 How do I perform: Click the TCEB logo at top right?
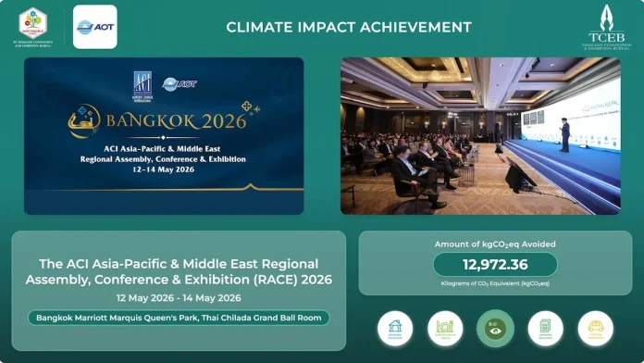coord(607,28)
